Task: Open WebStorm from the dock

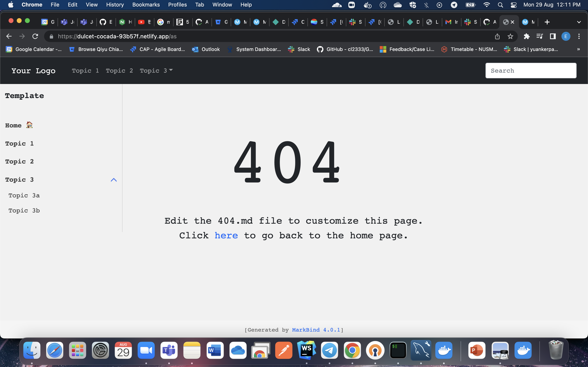Action: [x=306, y=350]
